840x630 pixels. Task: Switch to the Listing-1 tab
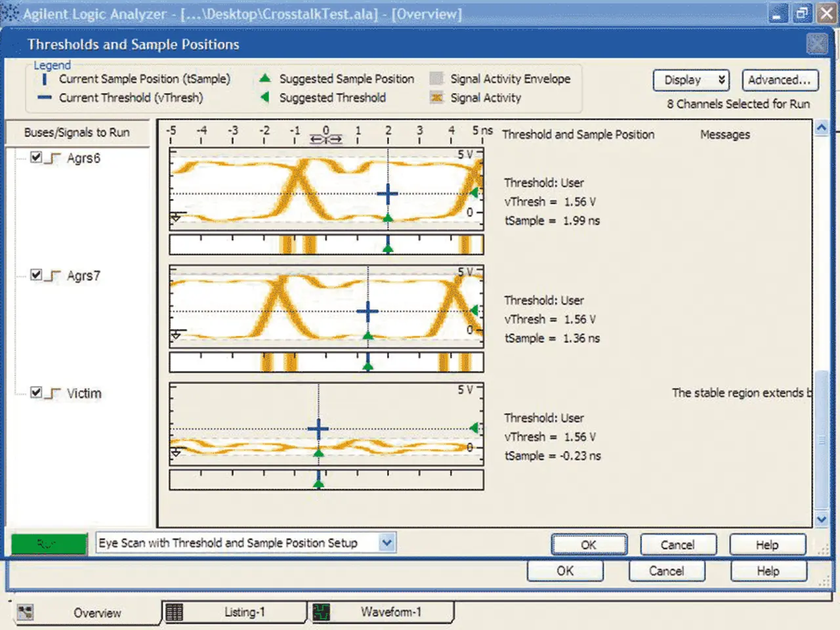point(244,612)
